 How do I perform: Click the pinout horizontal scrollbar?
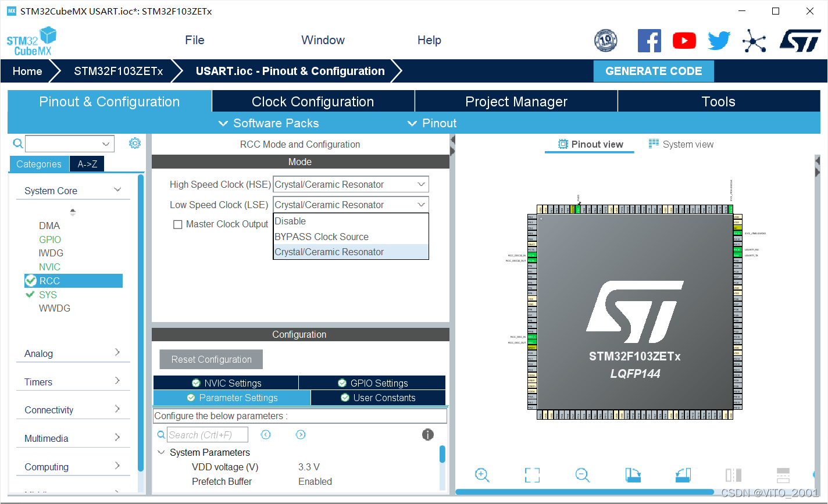pos(584,492)
